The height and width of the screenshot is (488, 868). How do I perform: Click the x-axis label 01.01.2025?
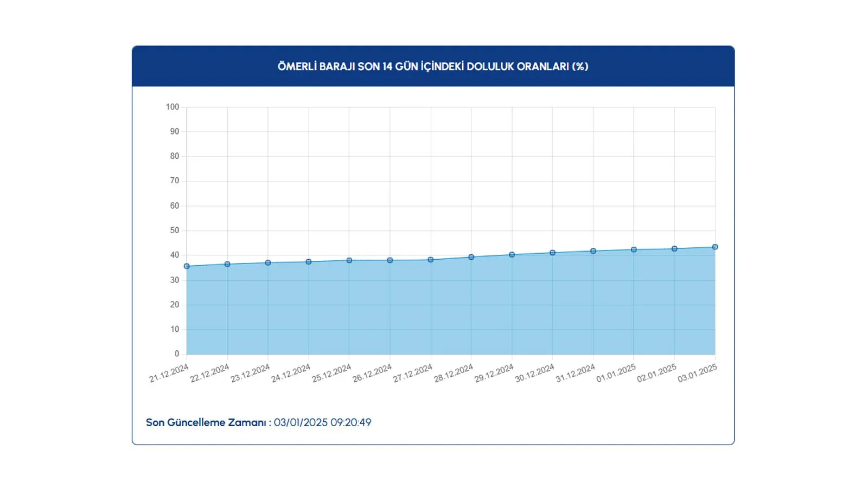(616, 373)
